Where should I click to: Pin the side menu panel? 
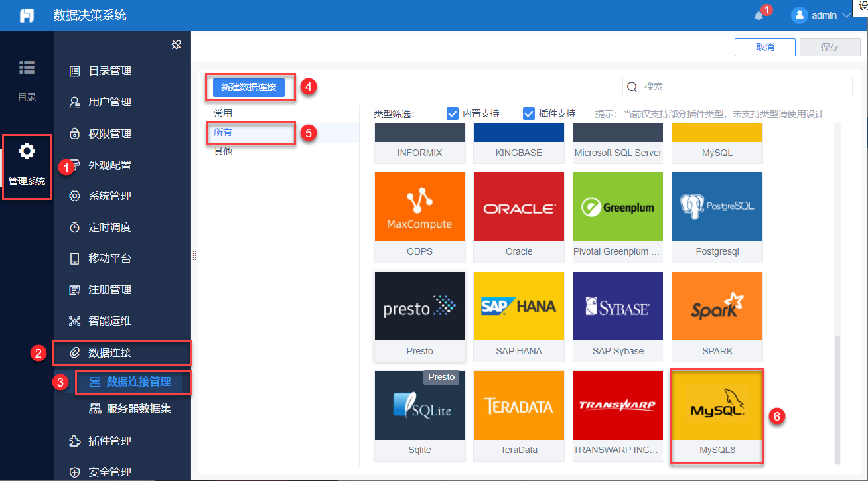176,44
